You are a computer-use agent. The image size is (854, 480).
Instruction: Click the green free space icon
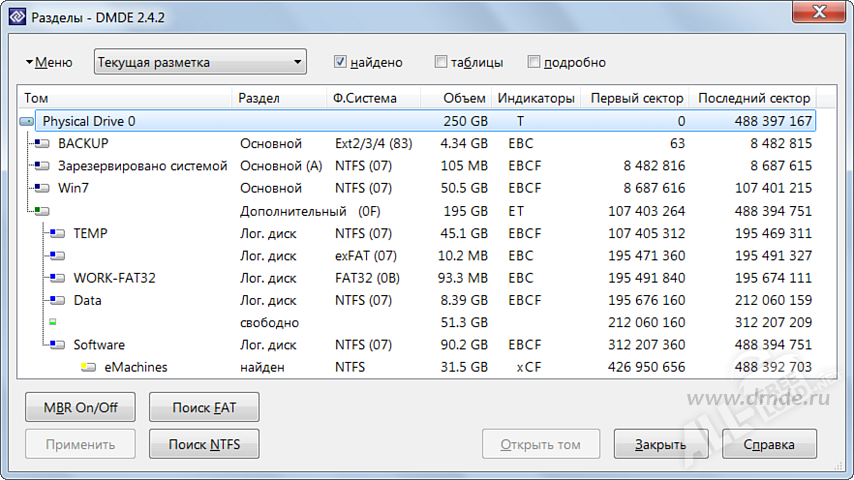(52, 322)
